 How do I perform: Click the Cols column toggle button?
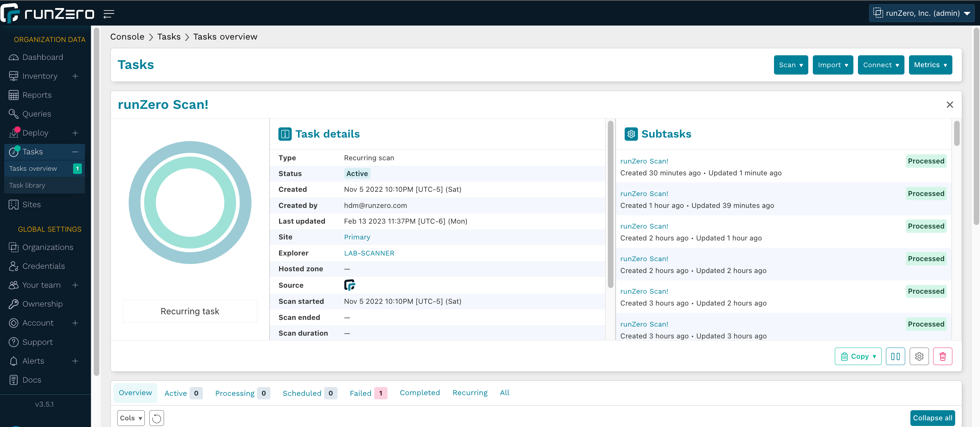(x=131, y=418)
